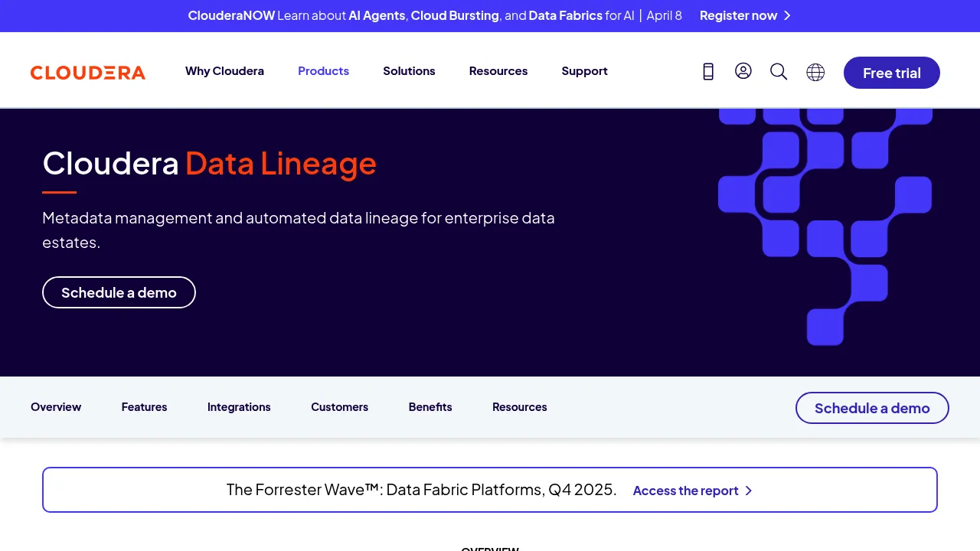Click Schedule a demo in section nav bar
The height and width of the screenshot is (551, 980).
coord(872,408)
